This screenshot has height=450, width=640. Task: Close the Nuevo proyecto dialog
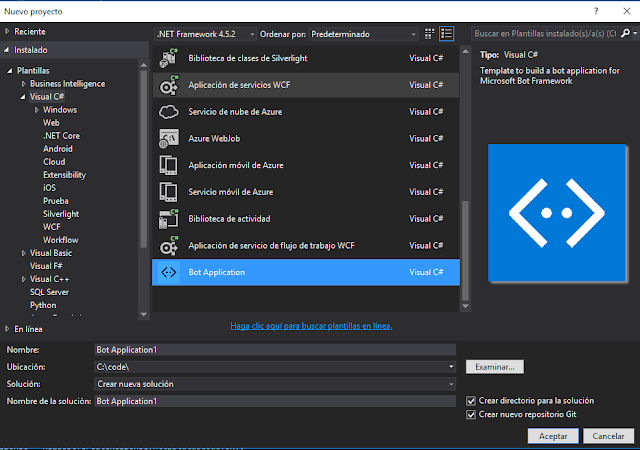coord(627,11)
